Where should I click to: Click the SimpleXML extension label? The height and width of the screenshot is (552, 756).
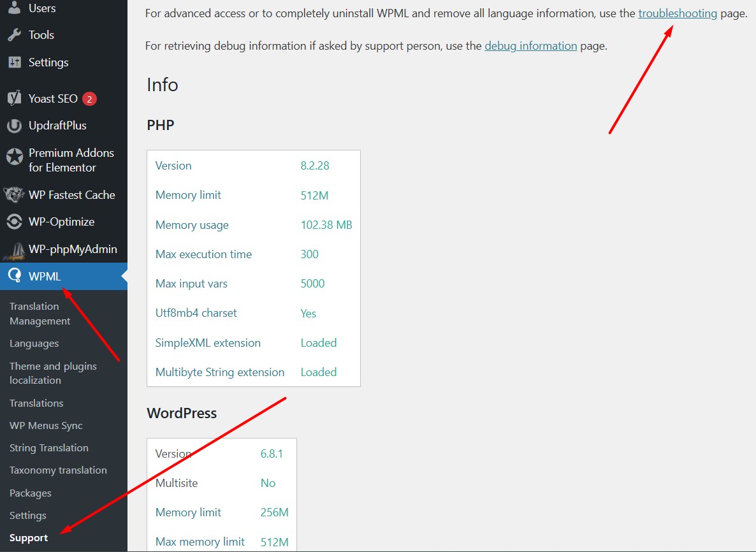coord(208,343)
